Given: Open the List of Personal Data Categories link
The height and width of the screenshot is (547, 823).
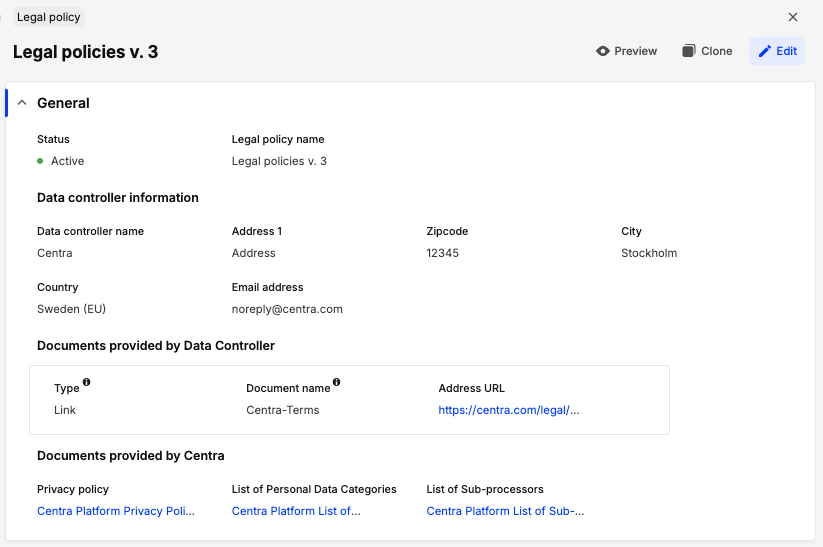Looking at the screenshot, I should 296,511.
